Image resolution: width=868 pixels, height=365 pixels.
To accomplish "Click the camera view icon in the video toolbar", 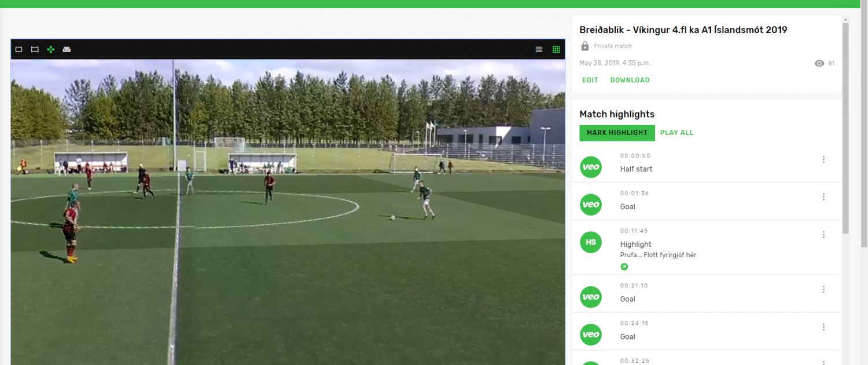I will pyautogui.click(x=67, y=49).
